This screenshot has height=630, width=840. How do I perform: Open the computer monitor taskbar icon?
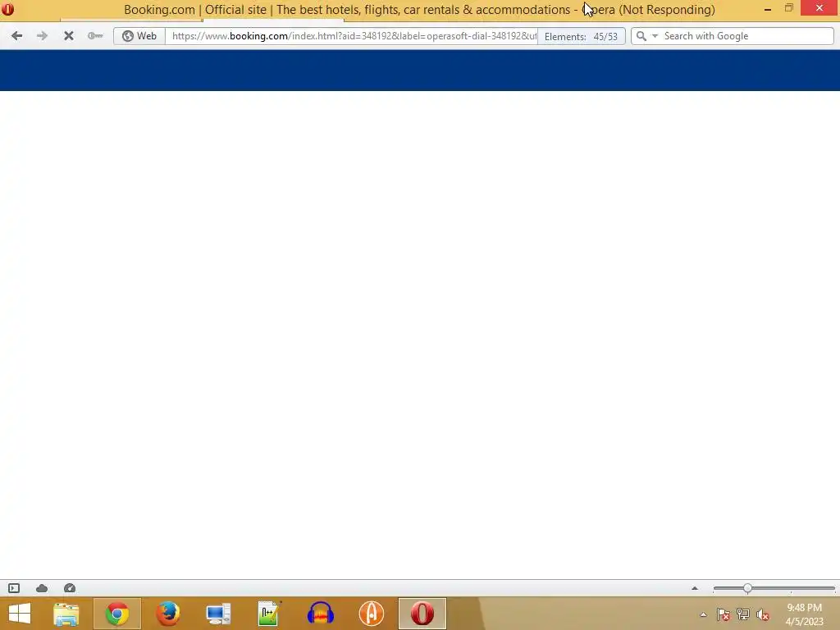point(218,614)
